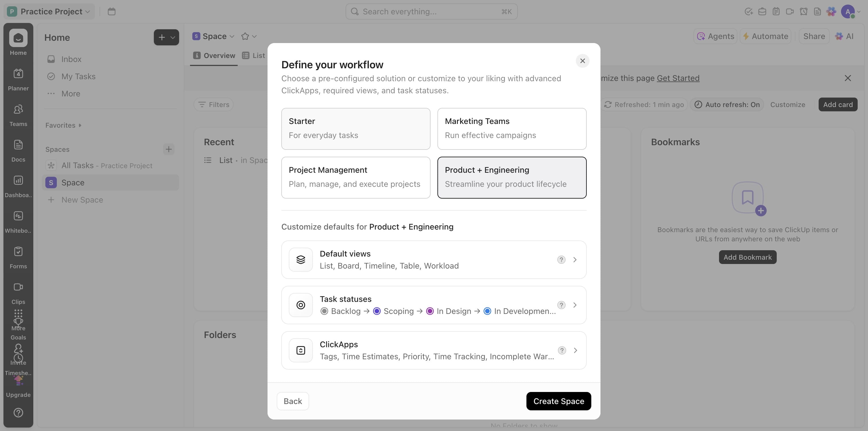Viewport: 868px width, 431px height.
Task: Open the Planner sidebar icon
Action: (x=18, y=79)
